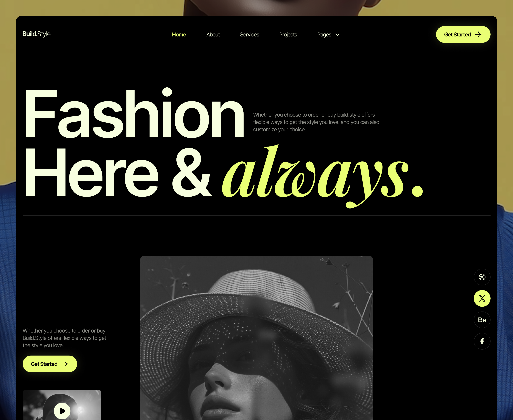Viewport: 513px width, 420px height.
Task: Click arrow icon in lower Get Started button
Action: click(x=65, y=364)
